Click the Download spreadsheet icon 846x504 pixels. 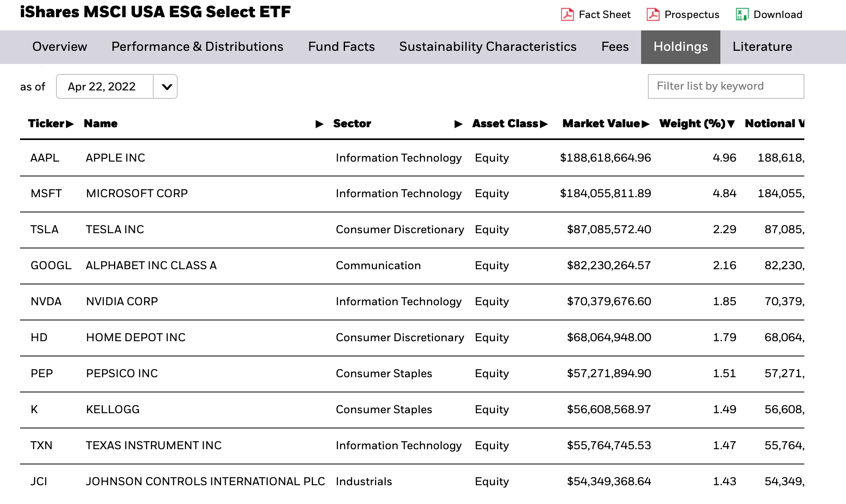(x=742, y=15)
